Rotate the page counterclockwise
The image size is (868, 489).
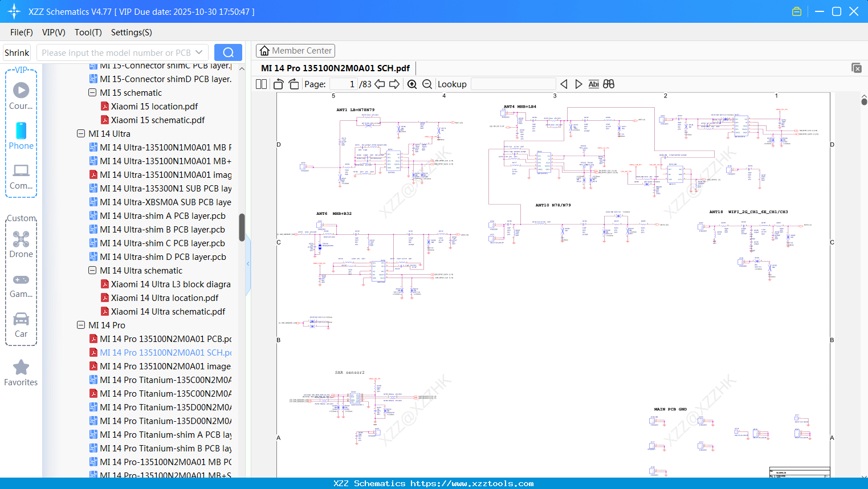pos(279,84)
